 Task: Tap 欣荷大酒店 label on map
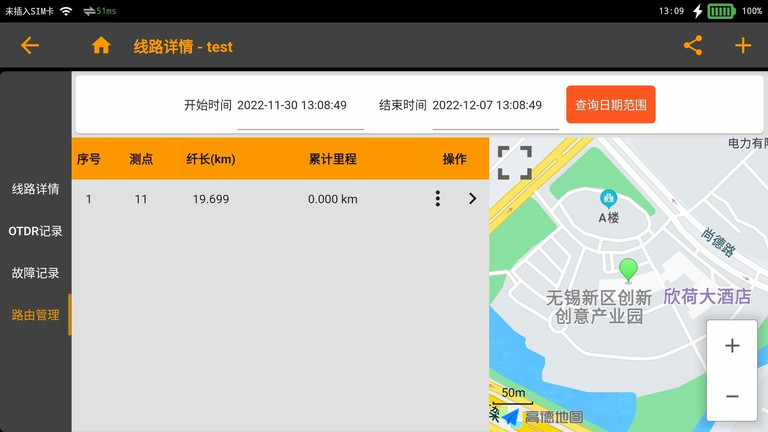(x=707, y=297)
